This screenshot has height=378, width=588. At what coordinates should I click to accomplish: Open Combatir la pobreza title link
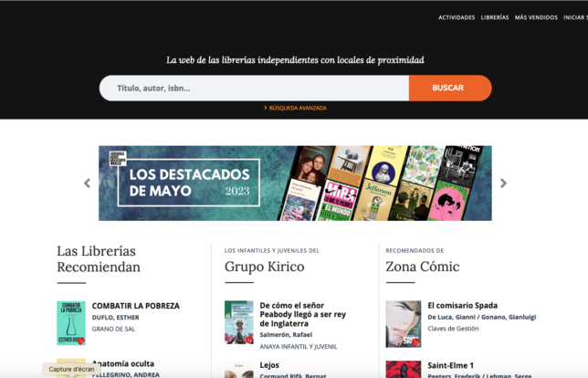pos(135,306)
